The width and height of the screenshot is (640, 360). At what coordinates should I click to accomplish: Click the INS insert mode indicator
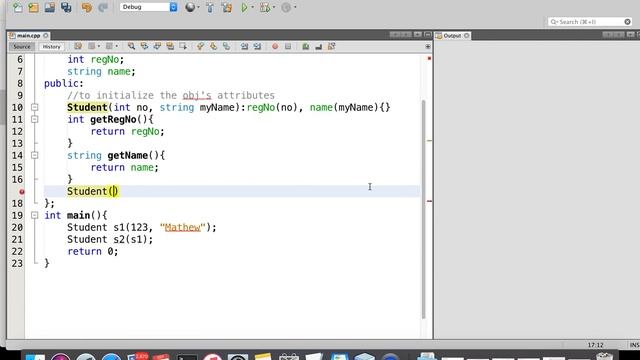pyautogui.click(x=634, y=345)
